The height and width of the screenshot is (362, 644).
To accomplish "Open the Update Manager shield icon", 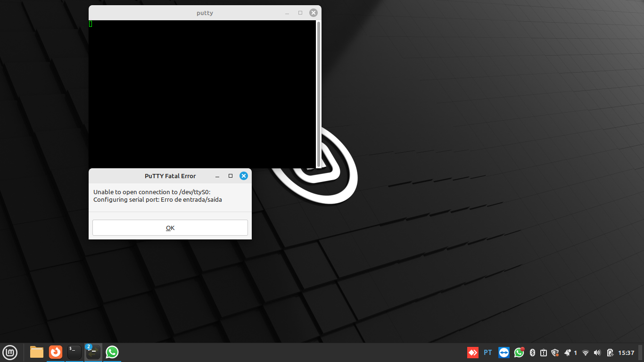I will (x=555, y=353).
